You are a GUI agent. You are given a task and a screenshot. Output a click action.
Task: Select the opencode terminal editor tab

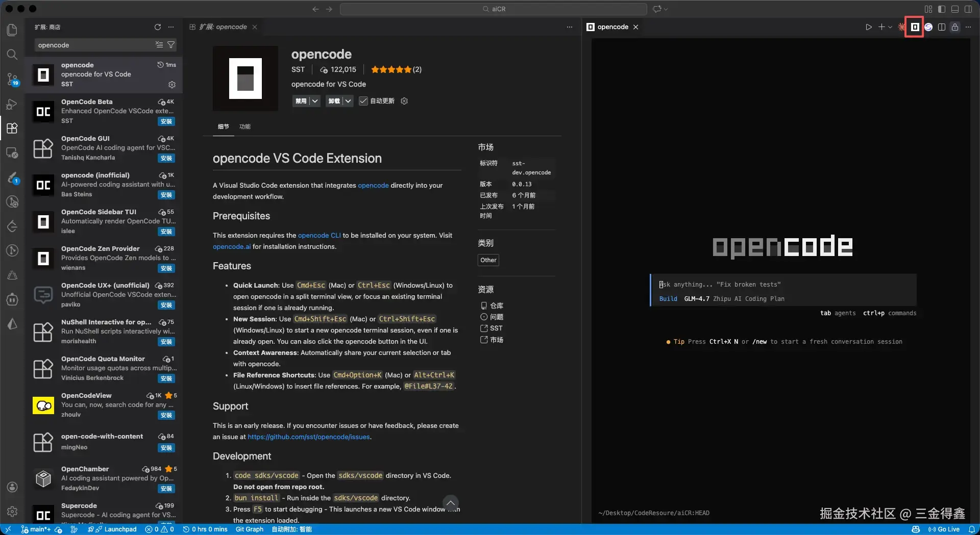(612, 27)
